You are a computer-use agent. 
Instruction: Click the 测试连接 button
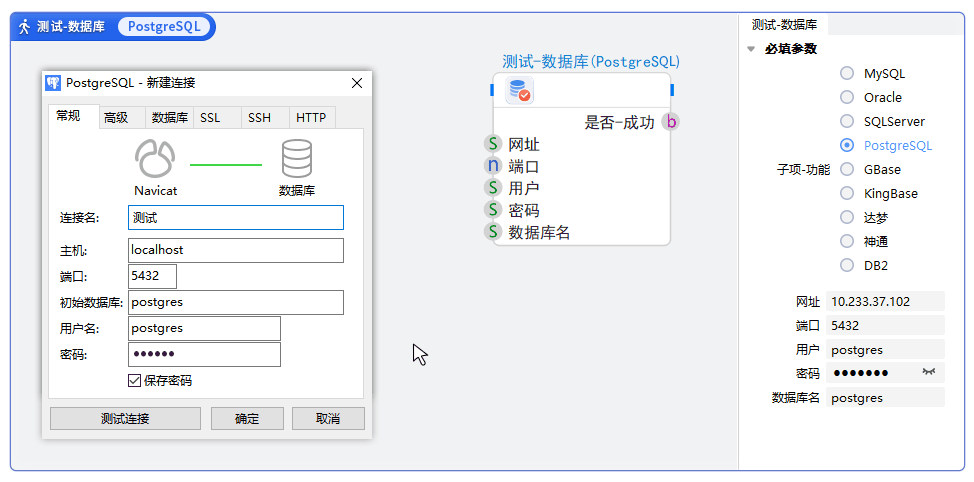(x=125, y=419)
